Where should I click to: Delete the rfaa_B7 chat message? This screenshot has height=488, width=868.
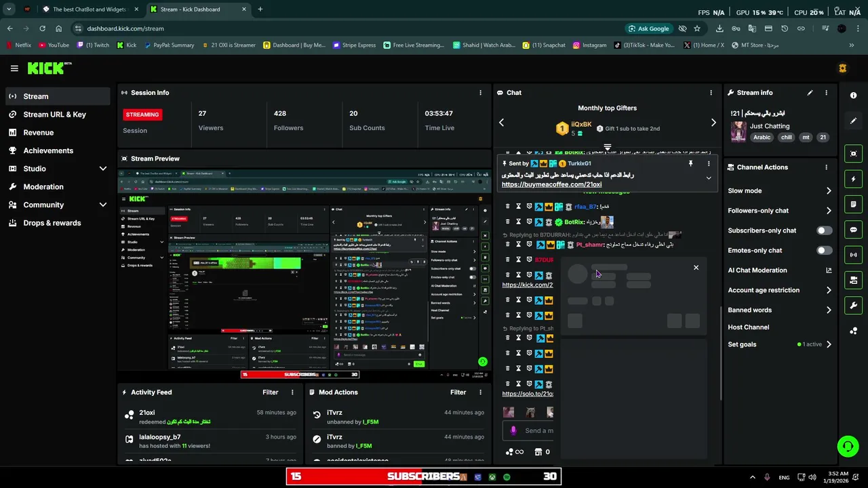[507, 207]
